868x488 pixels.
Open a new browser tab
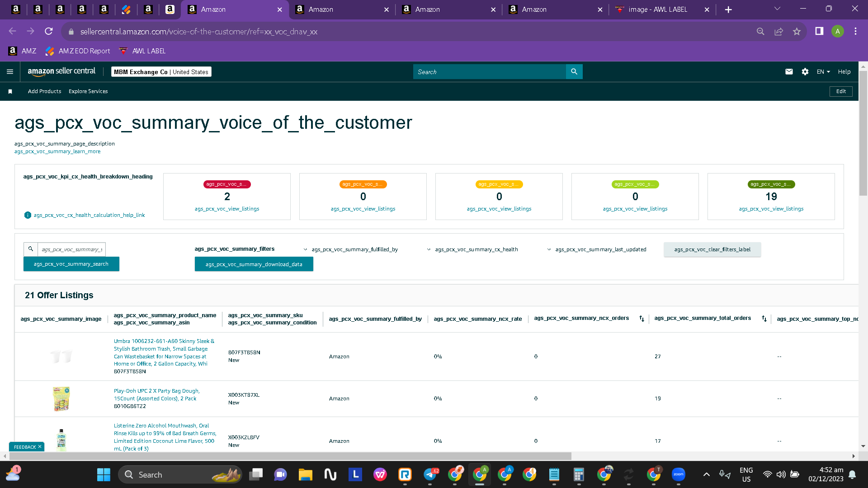728,9
